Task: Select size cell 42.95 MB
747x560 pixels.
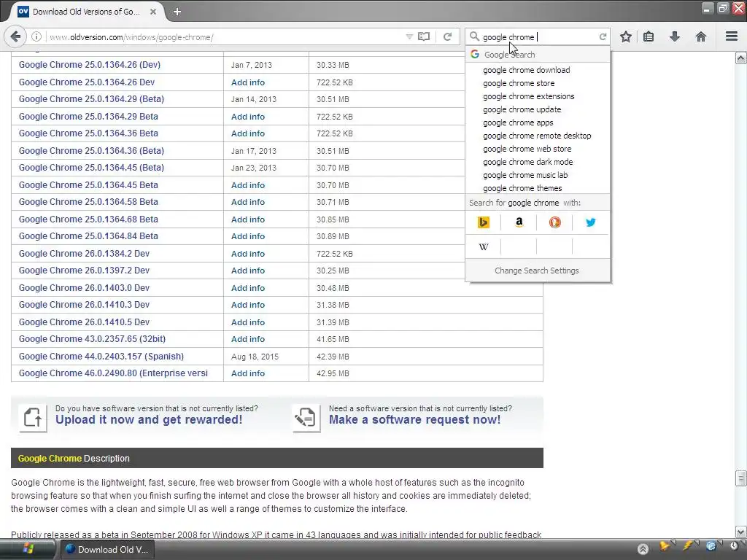Action: coord(333,373)
